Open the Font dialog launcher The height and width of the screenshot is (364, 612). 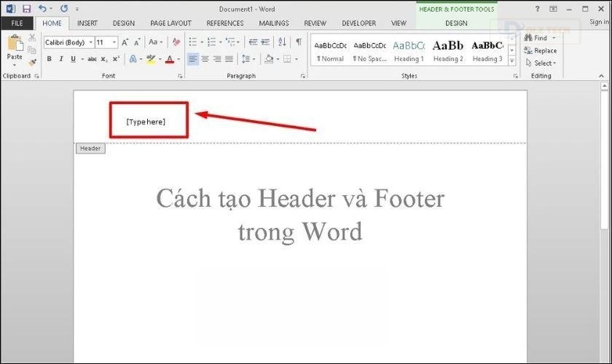tap(181, 76)
